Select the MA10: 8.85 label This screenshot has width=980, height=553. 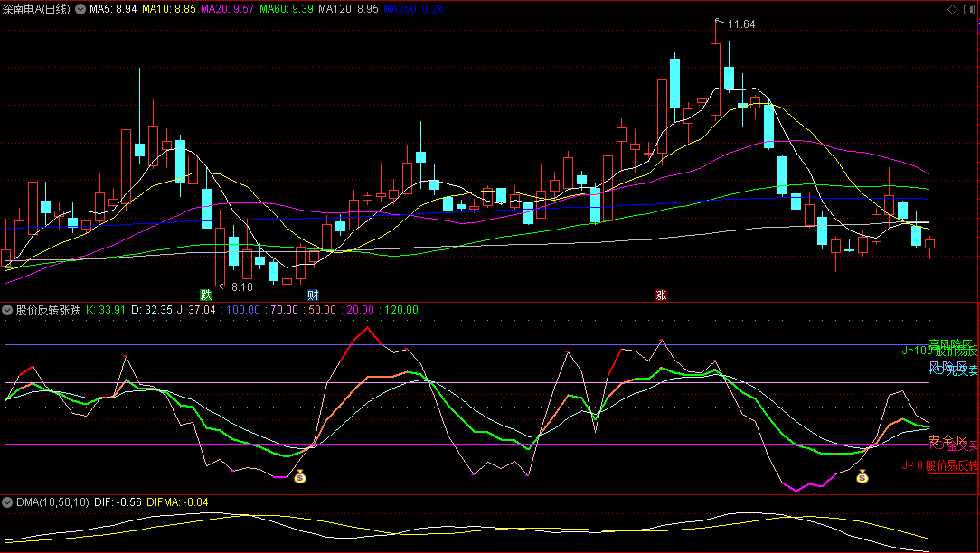[169, 9]
